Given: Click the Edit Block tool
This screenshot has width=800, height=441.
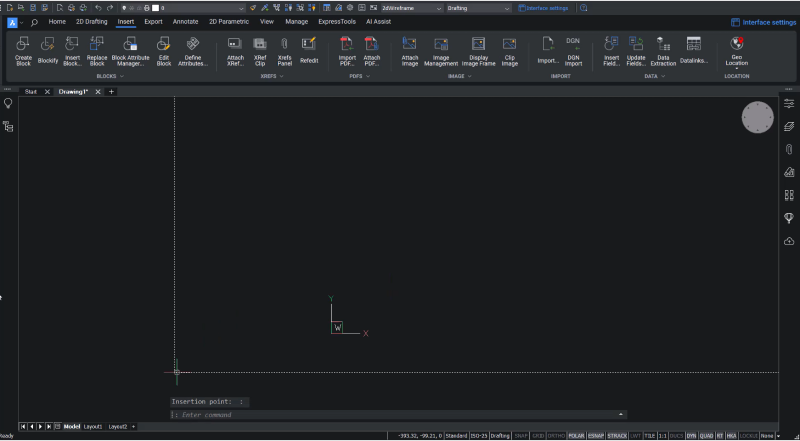Looking at the screenshot, I should tap(164, 51).
